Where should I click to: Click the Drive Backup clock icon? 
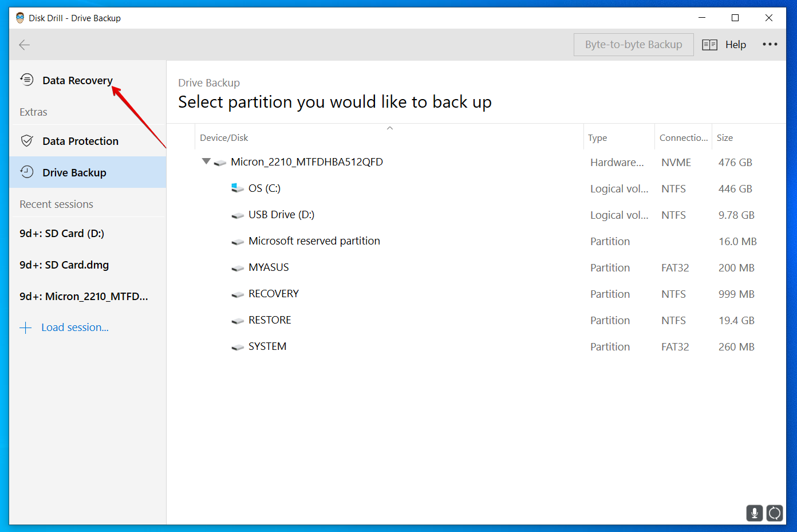point(27,172)
